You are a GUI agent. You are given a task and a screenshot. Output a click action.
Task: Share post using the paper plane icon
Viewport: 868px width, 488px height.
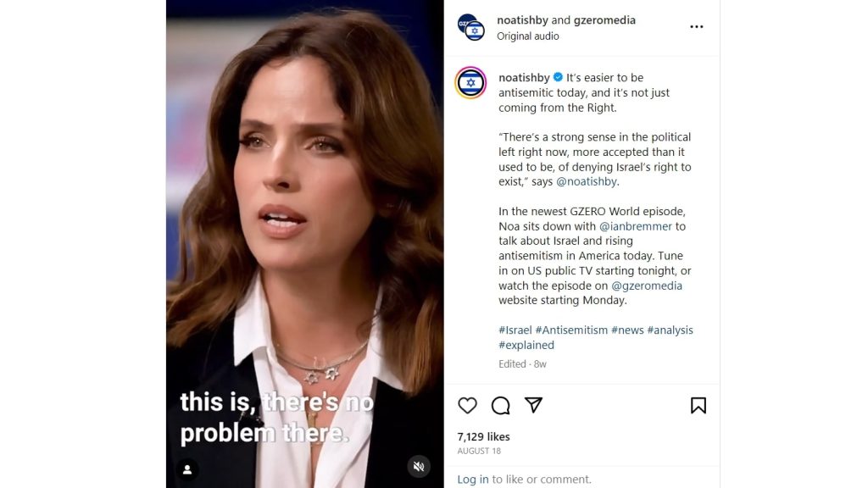click(x=534, y=405)
